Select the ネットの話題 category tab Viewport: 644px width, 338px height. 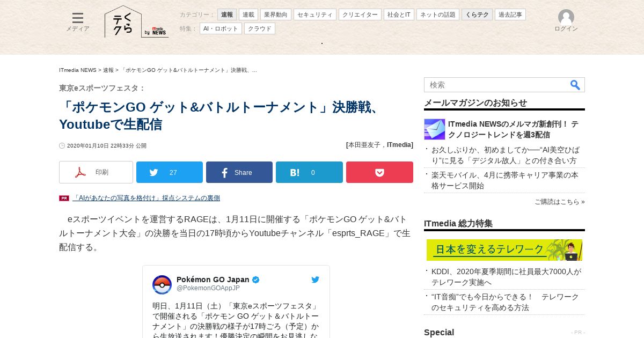pyautogui.click(x=438, y=14)
